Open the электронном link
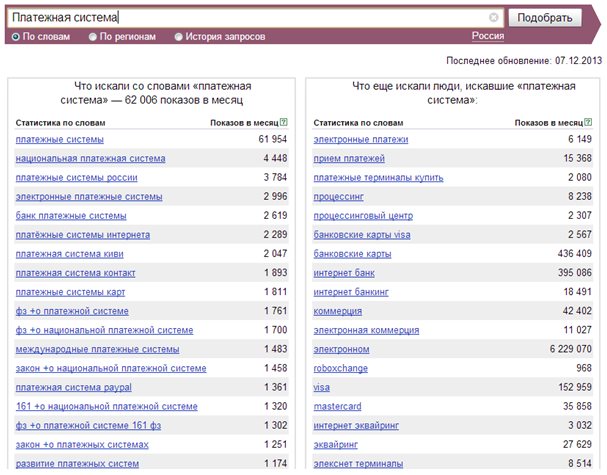The height and width of the screenshot is (475, 607). (x=341, y=349)
